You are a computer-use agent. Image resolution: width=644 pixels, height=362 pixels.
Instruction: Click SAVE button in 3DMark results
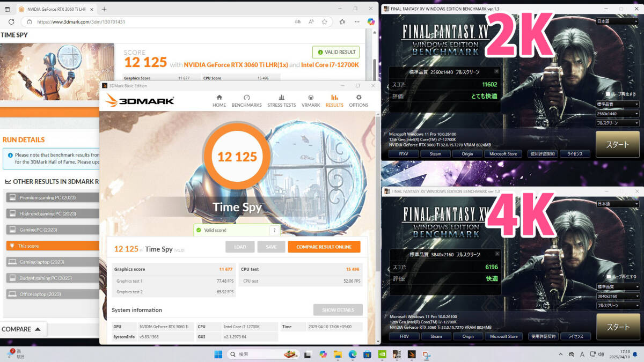[x=271, y=247]
